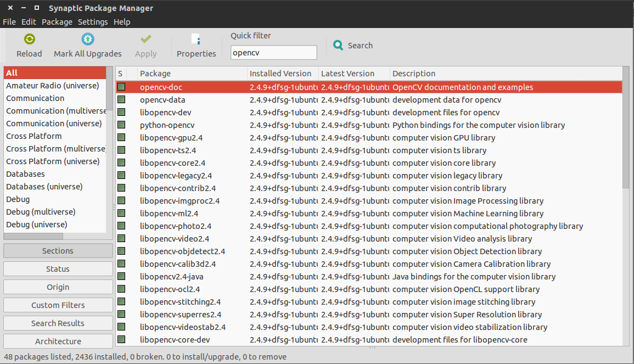Click into the Quick filter text field
This screenshot has width=634, height=364.
pyautogui.click(x=273, y=53)
